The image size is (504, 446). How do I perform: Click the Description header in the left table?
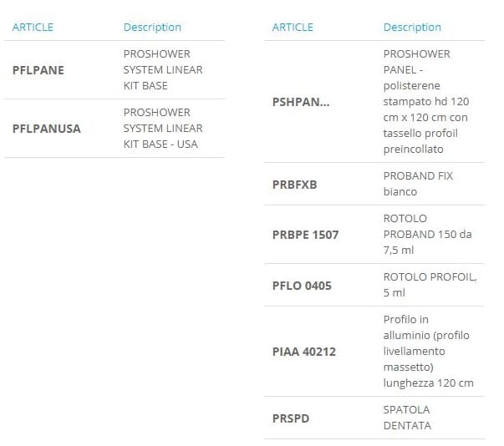152,28
